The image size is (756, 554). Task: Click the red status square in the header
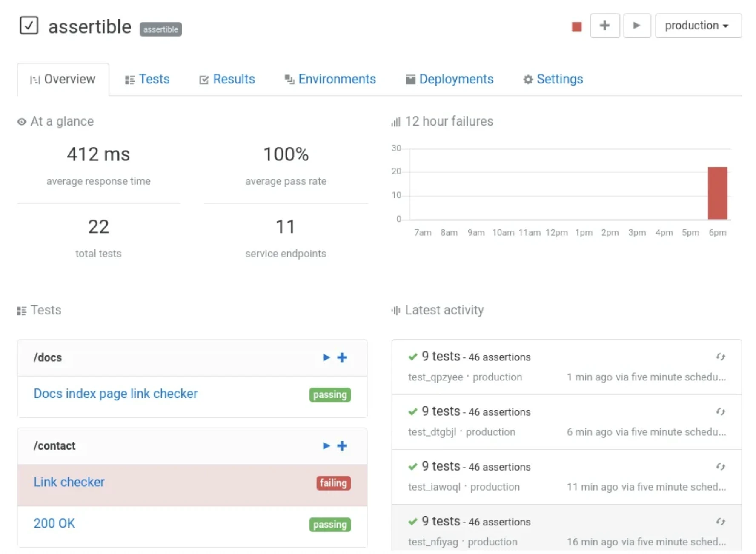(x=577, y=26)
